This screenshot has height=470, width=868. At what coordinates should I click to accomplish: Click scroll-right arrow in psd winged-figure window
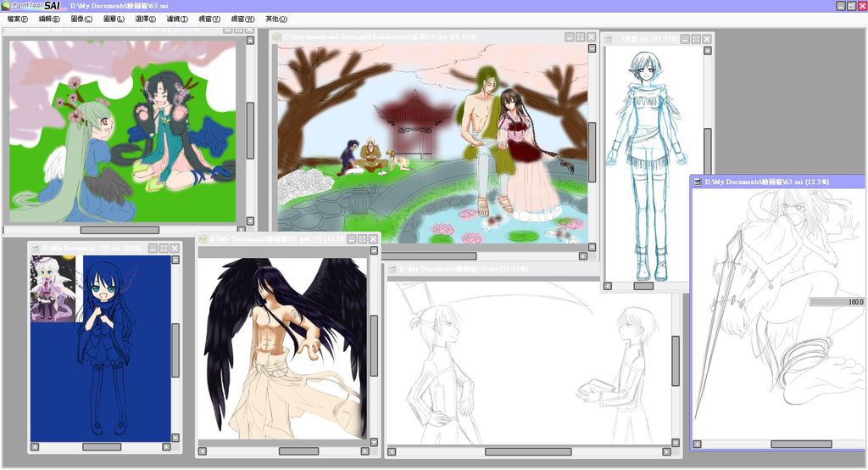(364, 451)
